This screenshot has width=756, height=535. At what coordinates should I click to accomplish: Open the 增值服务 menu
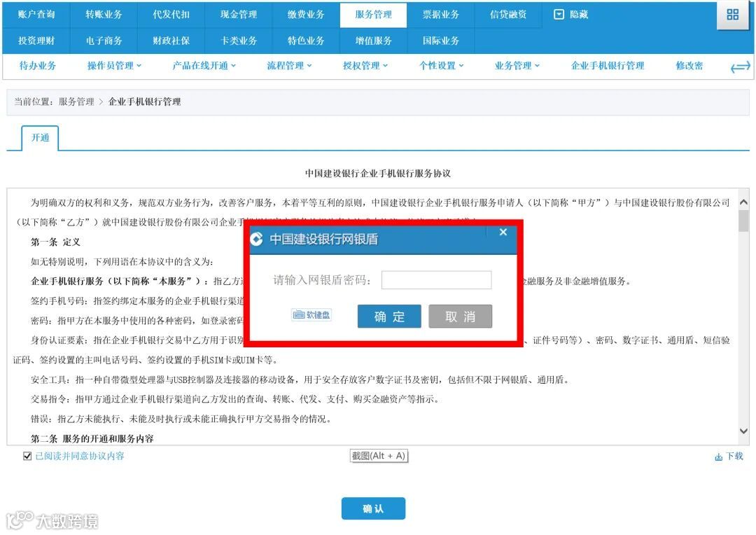(373, 41)
